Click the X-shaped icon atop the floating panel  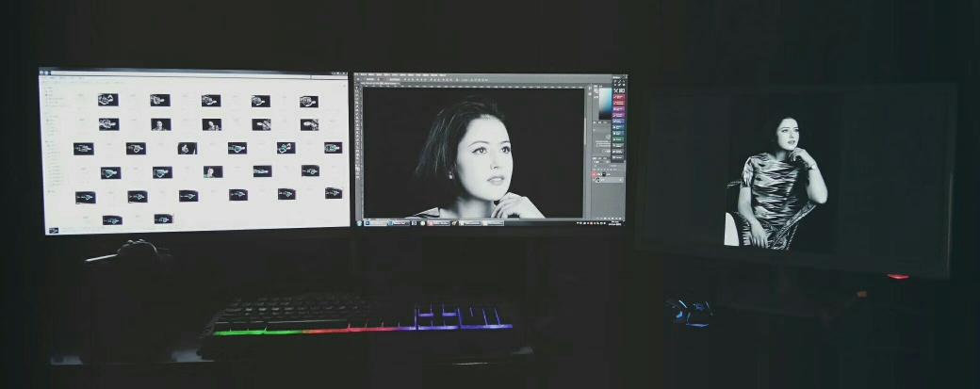pyautogui.click(x=615, y=90)
